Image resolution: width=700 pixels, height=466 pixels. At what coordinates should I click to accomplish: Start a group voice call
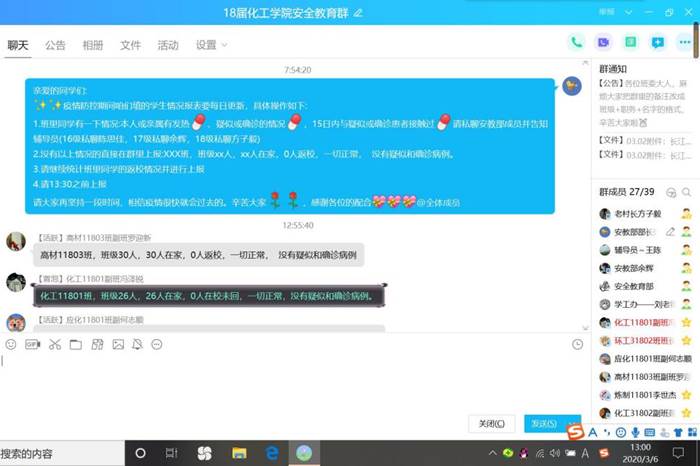576,42
